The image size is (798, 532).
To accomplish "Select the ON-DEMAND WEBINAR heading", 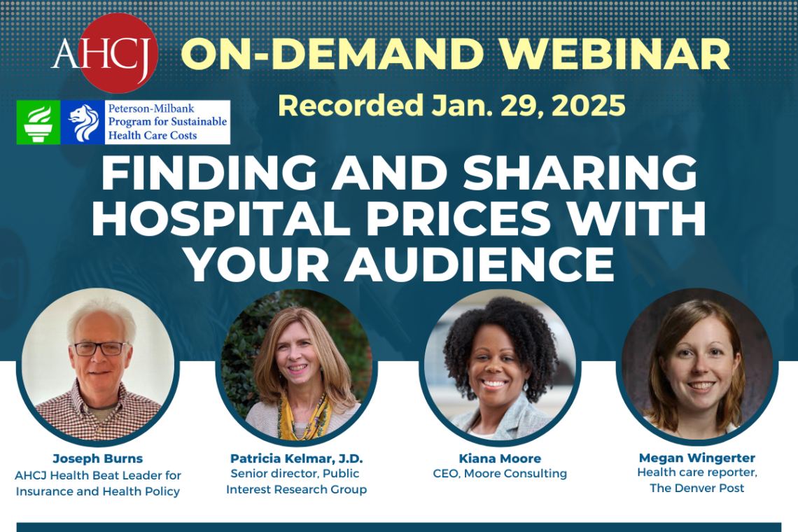I will point(458,55).
